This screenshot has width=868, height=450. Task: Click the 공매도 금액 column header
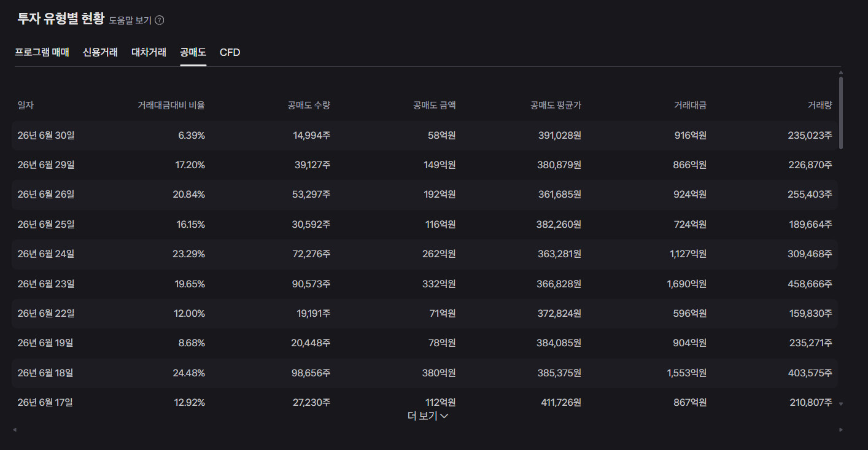click(435, 105)
